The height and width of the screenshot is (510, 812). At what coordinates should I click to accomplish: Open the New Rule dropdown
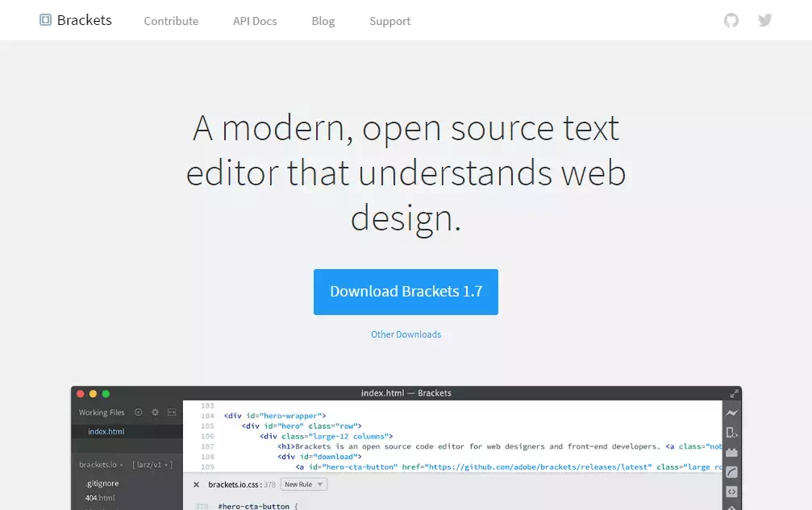click(304, 485)
